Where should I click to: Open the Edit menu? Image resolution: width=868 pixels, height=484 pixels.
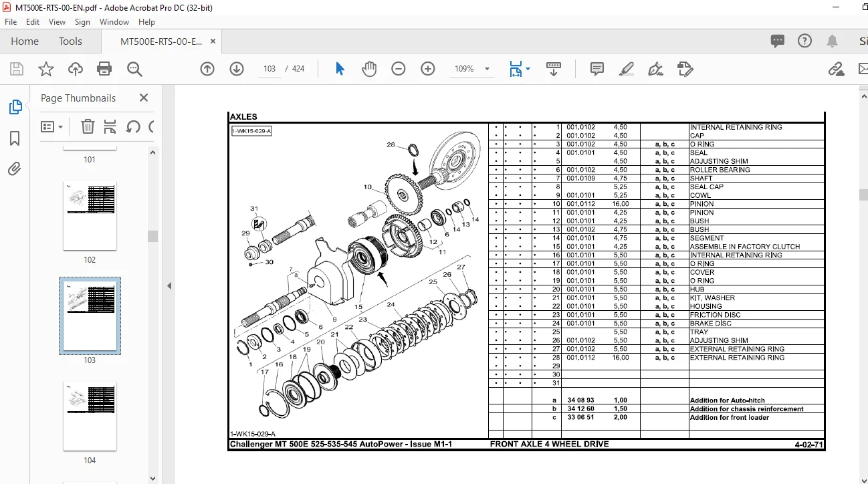pyautogui.click(x=33, y=22)
